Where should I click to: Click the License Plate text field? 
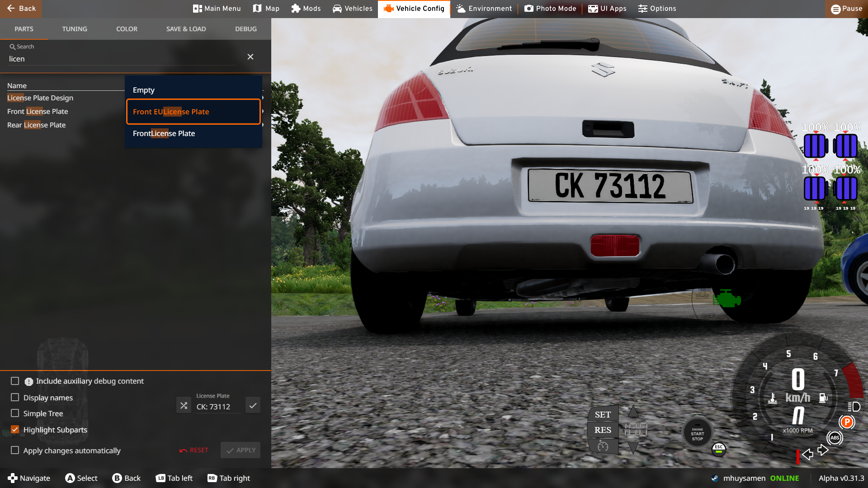click(x=218, y=407)
